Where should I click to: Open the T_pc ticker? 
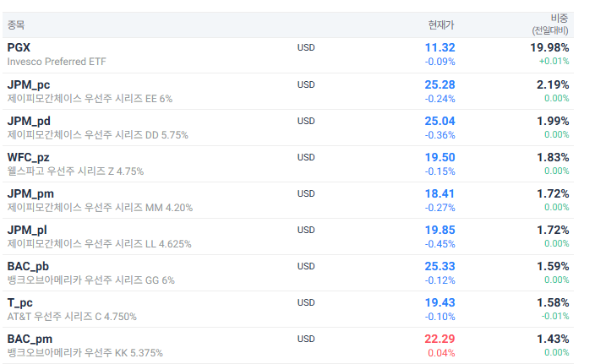point(19,302)
